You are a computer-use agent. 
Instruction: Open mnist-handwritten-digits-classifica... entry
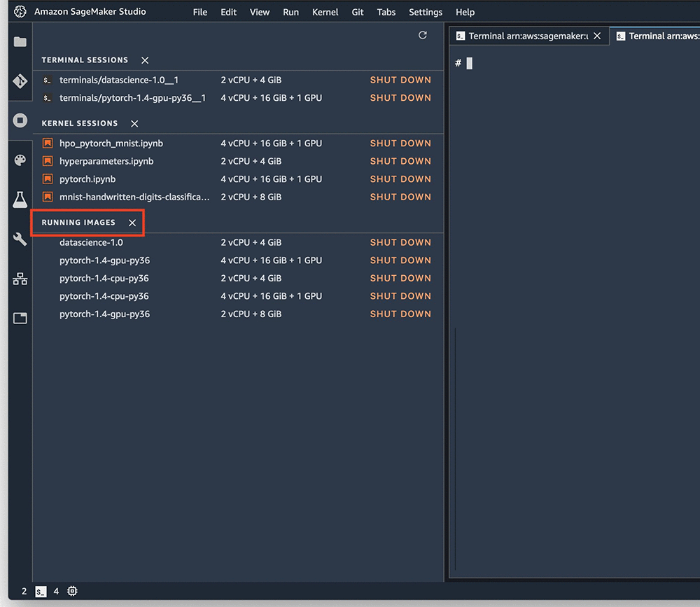pyautogui.click(x=134, y=197)
